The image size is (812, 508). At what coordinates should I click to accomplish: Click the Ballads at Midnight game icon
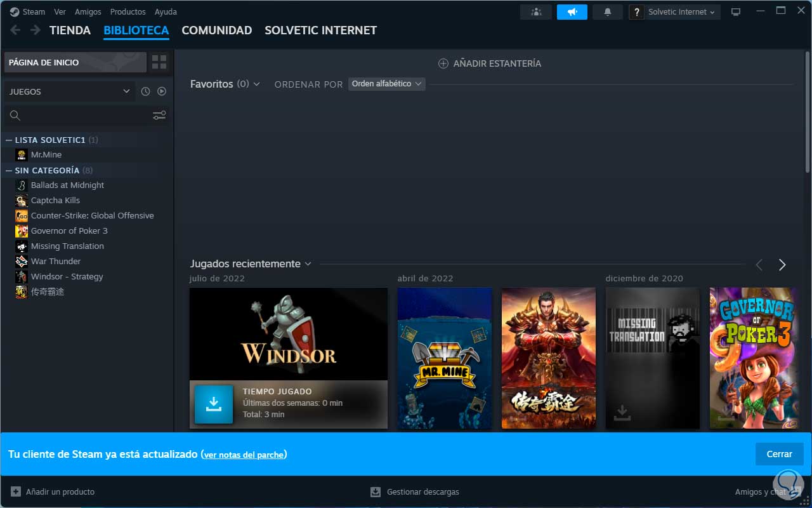click(22, 185)
